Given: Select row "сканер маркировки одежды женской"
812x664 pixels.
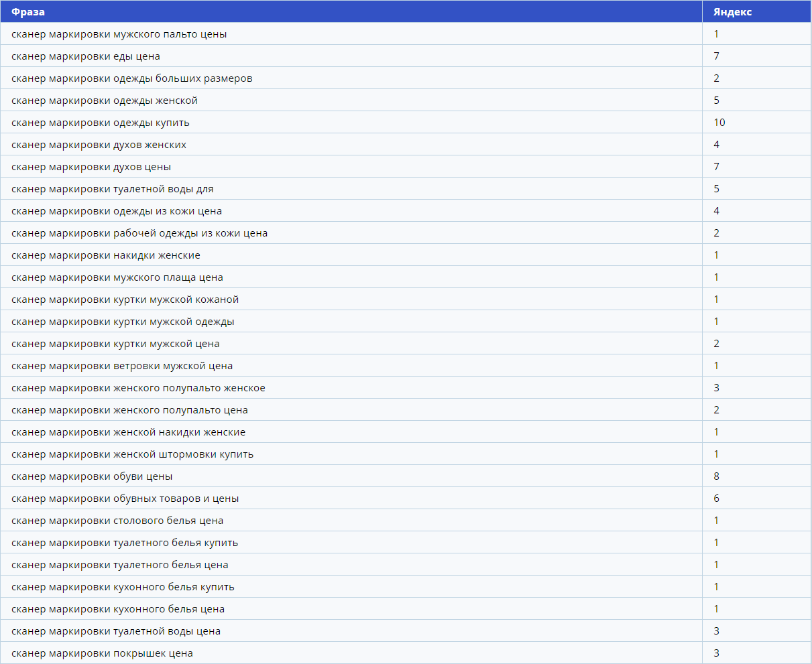Looking at the screenshot, I should (x=406, y=101).
